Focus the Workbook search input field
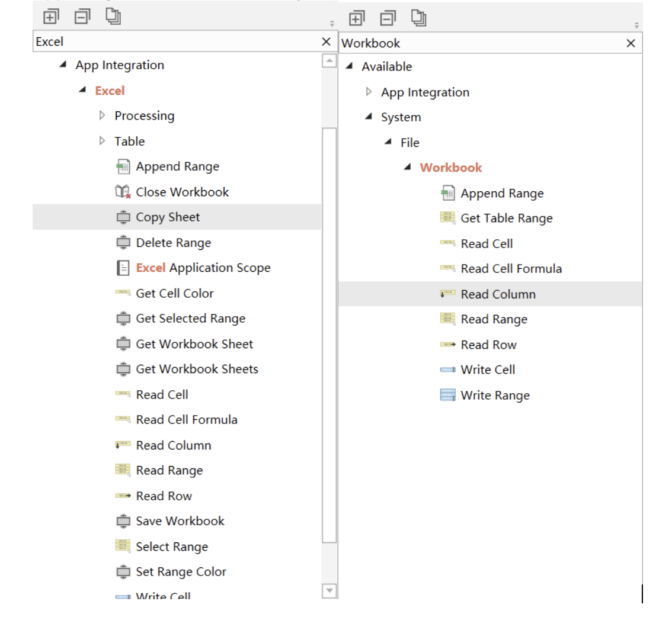Image resolution: width=672 pixels, height=617 pixels. tap(481, 43)
